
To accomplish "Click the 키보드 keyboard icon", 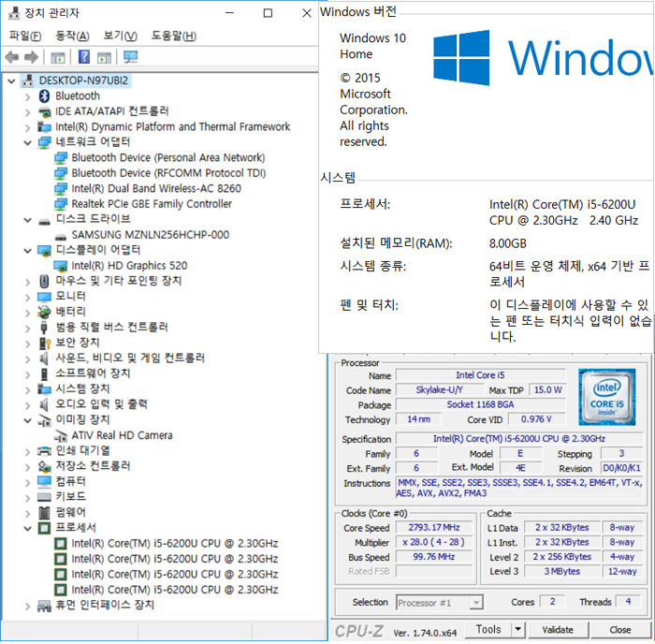I will click(x=44, y=497).
